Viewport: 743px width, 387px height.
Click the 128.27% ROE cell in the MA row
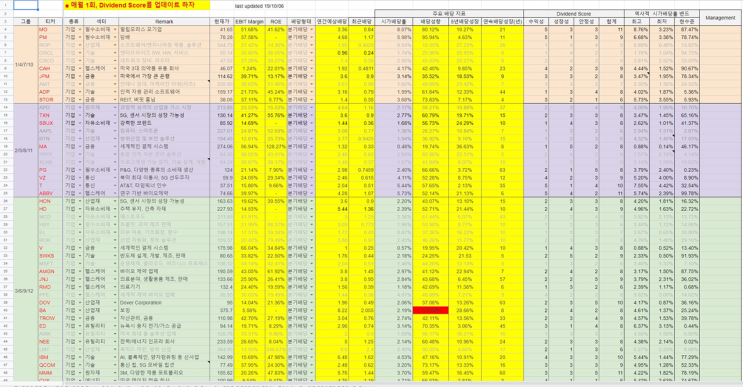click(276, 146)
